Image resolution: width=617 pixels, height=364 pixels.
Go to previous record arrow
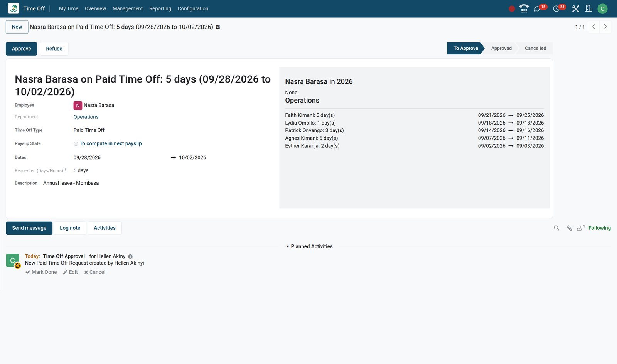[594, 27]
